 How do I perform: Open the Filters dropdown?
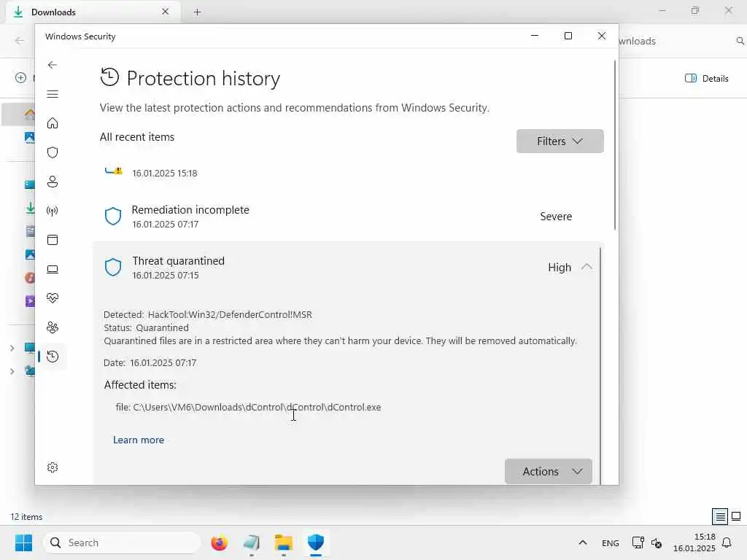[560, 141]
